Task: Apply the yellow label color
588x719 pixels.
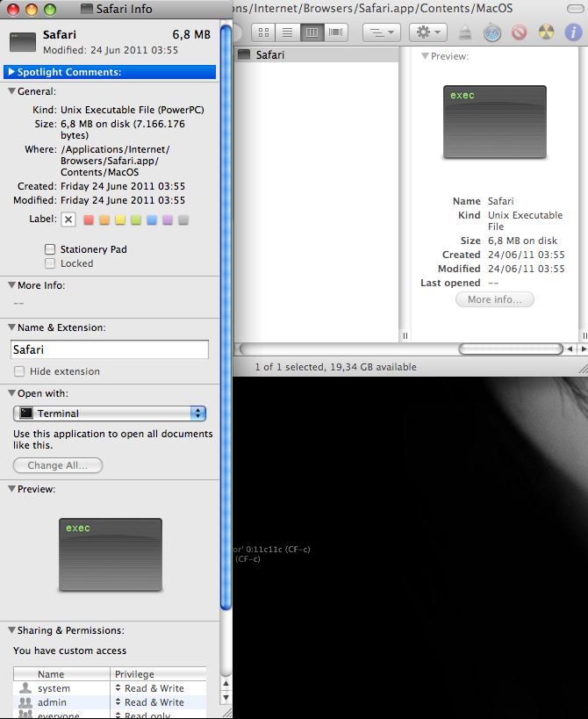Action: coord(120,220)
